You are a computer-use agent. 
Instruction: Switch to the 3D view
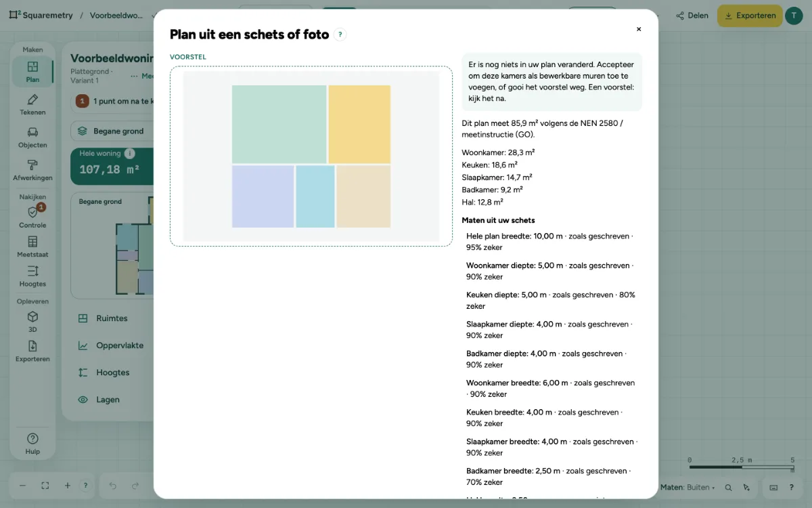pos(32,321)
